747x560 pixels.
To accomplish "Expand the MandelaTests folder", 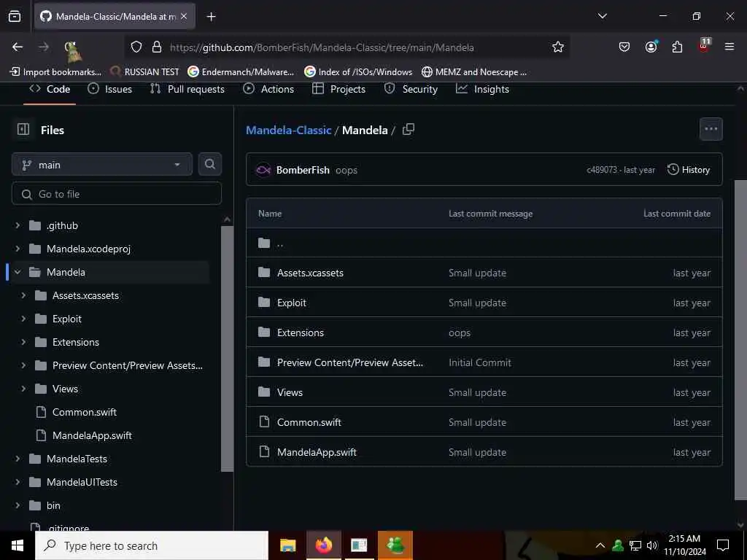I will 18,459.
